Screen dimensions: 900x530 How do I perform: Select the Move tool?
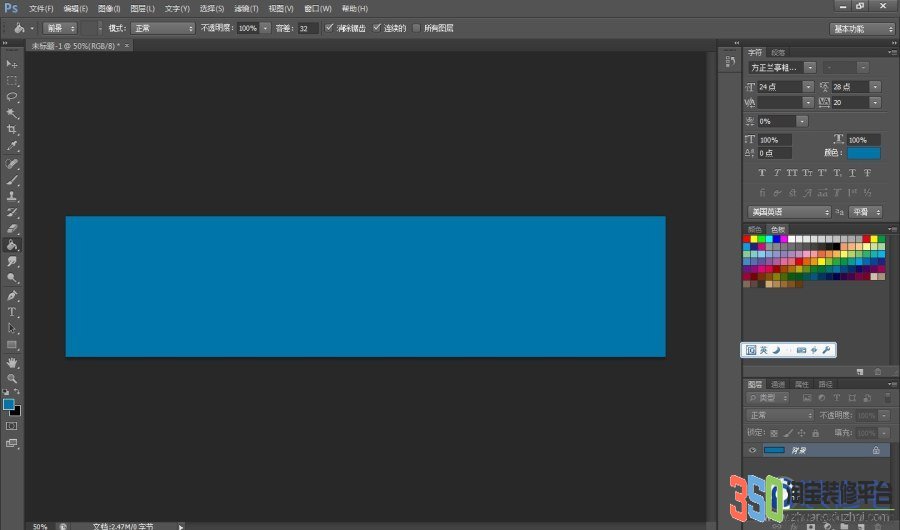point(11,64)
